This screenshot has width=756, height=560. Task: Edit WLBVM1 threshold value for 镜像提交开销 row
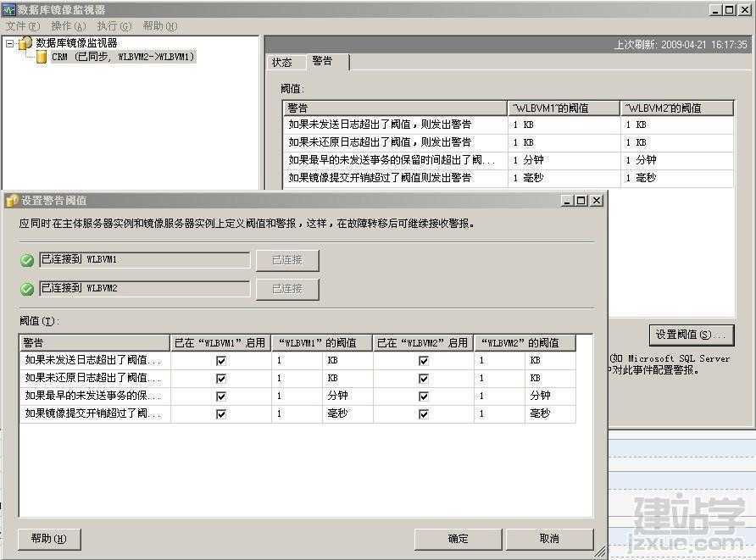pyautogui.click(x=297, y=414)
